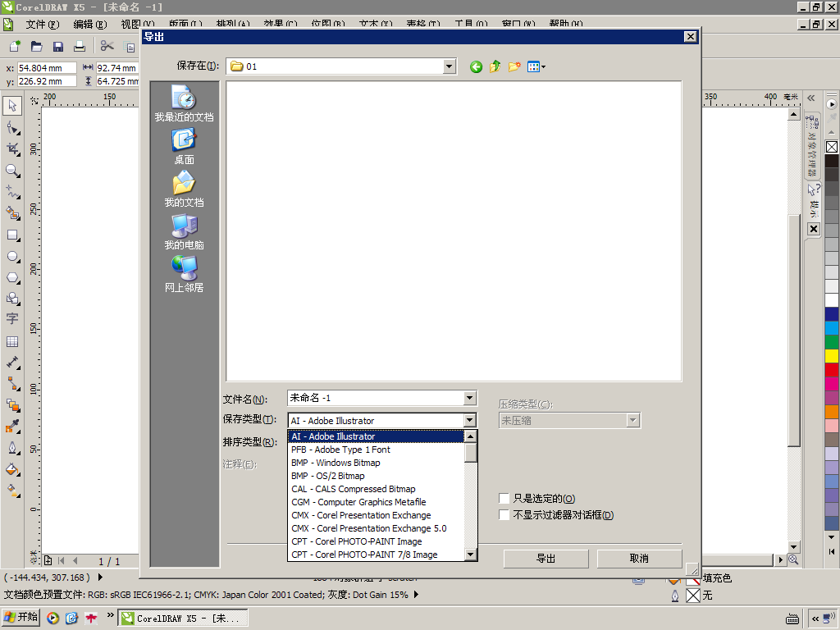The image size is (840, 630).
Task: Click the x position field
Action: pyautogui.click(x=47, y=68)
